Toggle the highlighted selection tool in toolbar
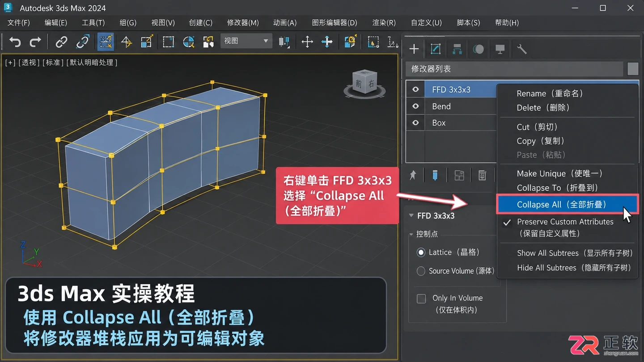Screen dimensions: 644x362 [106, 42]
